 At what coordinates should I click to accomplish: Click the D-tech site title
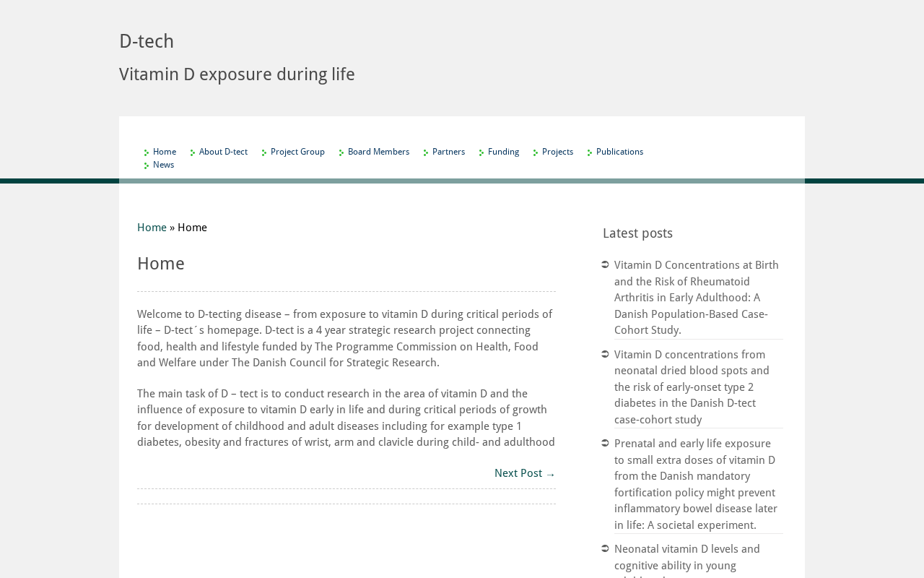click(147, 42)
